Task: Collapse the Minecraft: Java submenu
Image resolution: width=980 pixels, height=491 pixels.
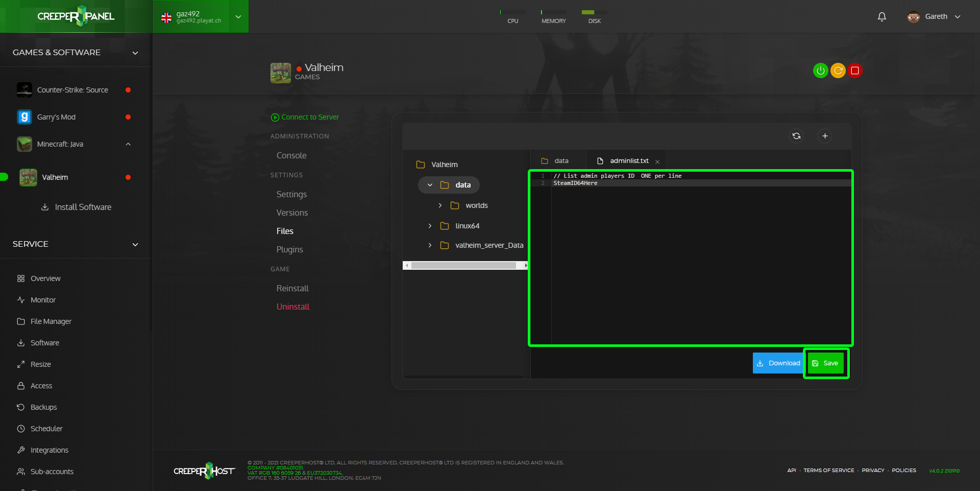Action: tap(128, 144)
